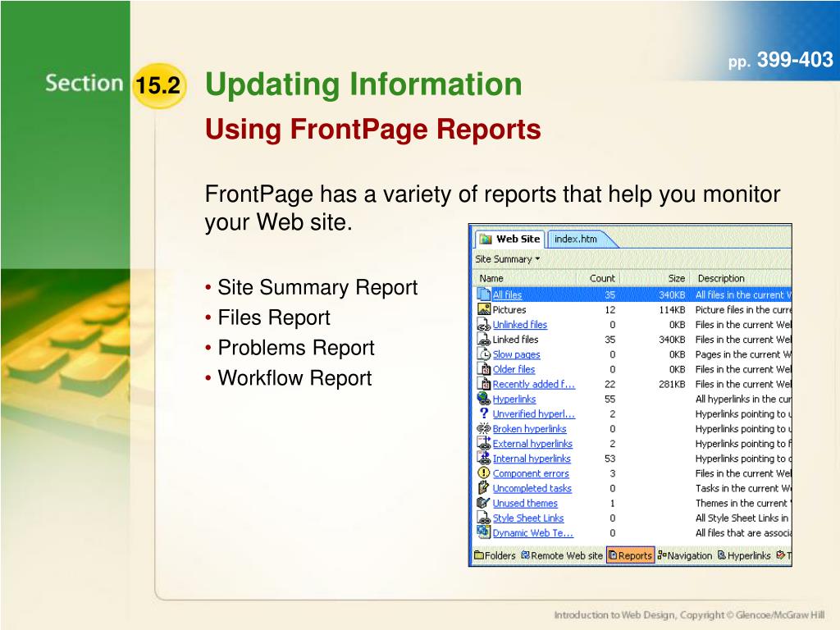Open the Component errors link
840x630 pixels.
tap(531, 473)
